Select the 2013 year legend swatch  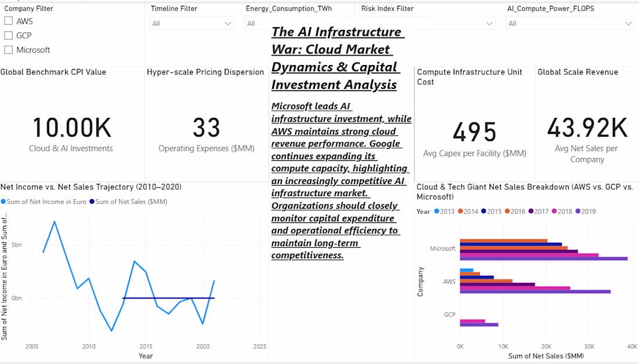(x=437, y=211)
